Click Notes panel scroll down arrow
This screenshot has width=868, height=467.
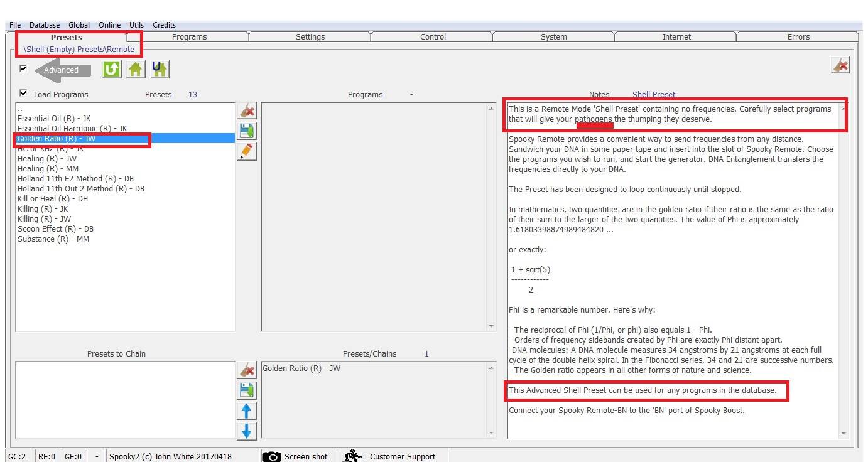pyautogui.click(x=843, y=433)
